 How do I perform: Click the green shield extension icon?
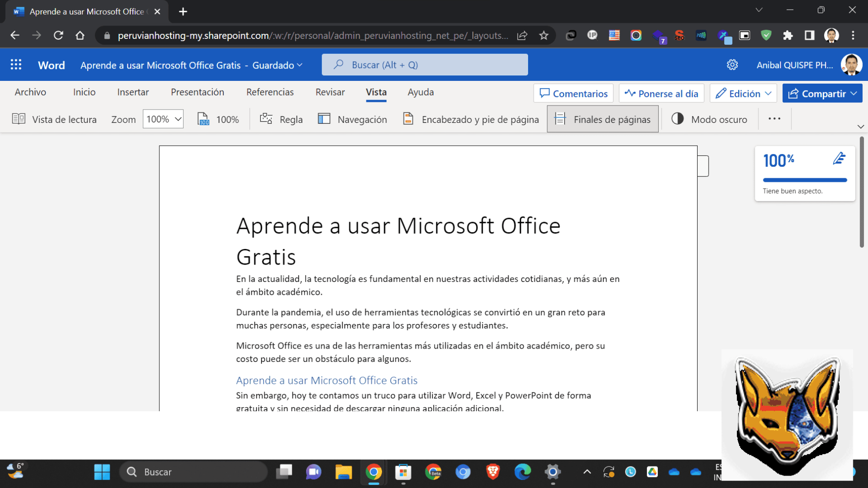(x=766, y=35)
